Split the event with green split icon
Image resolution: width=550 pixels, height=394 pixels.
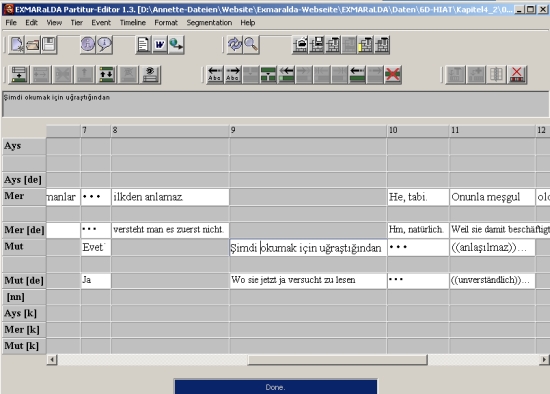pyautogui.click(x=268, y=74)
